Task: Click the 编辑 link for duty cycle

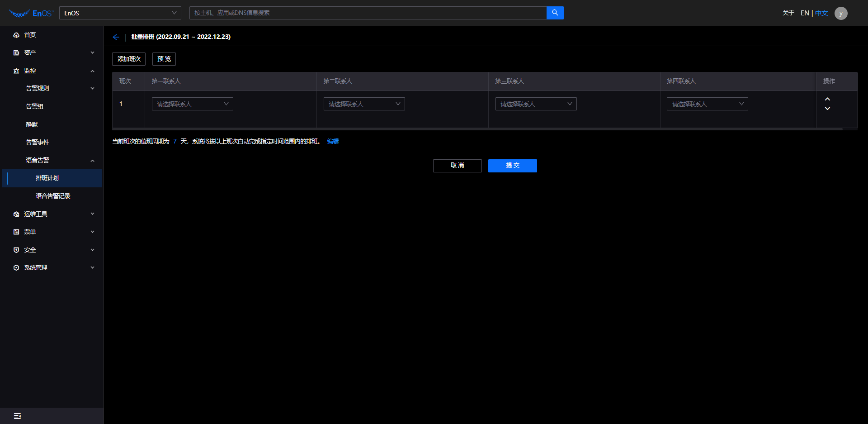Action: [333, 141]
